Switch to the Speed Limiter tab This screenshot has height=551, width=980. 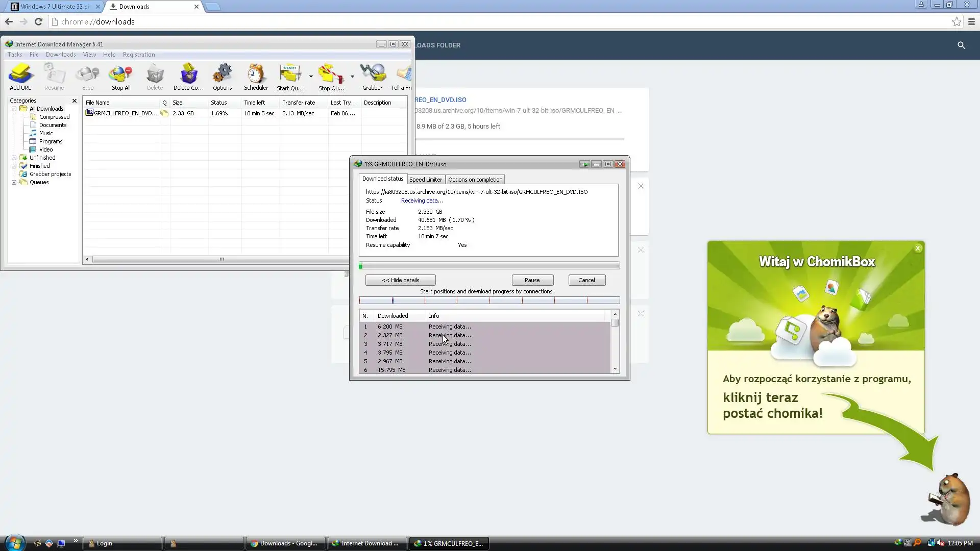tap(426, 180)
